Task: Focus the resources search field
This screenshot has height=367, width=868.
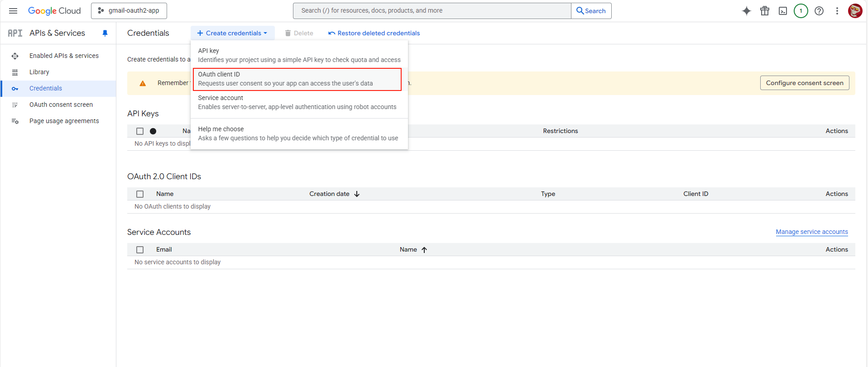Action: [432, 11]
